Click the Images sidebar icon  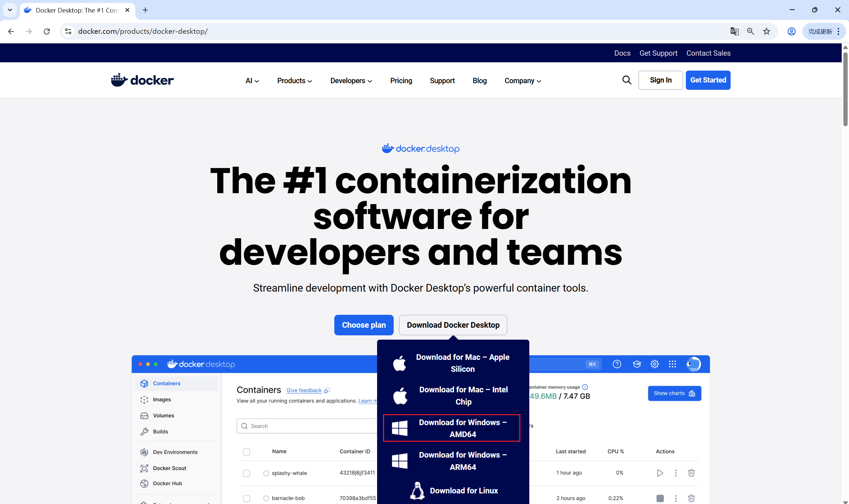(144, 399)
